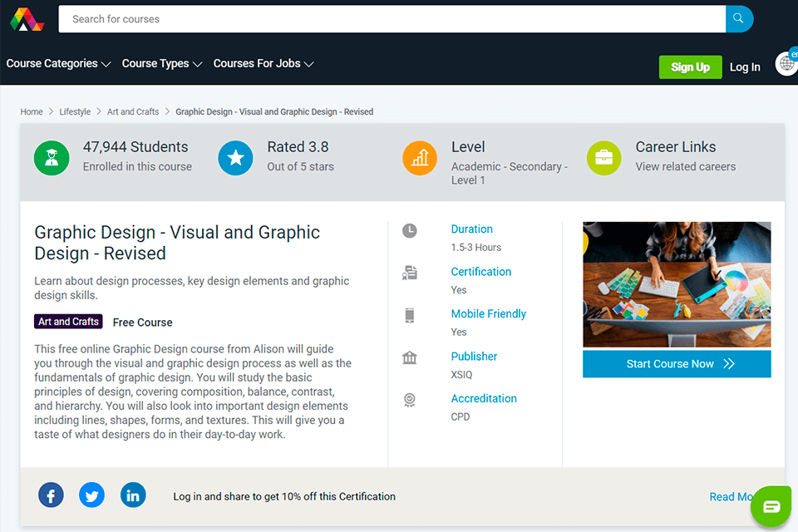Image resolution: width=798 pixels, height=532 pixels.
Task: Open the Courses For Jobs dropdown
Action: pos(263,64)
